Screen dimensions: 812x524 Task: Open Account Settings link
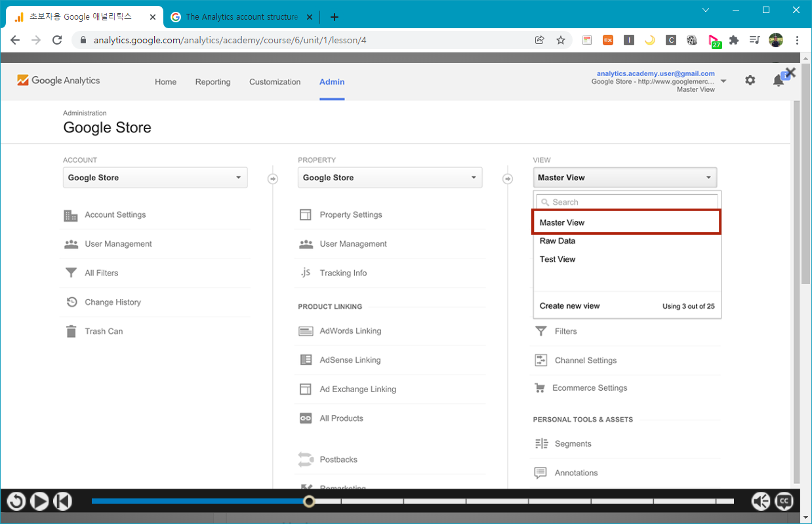click(115, 215)
